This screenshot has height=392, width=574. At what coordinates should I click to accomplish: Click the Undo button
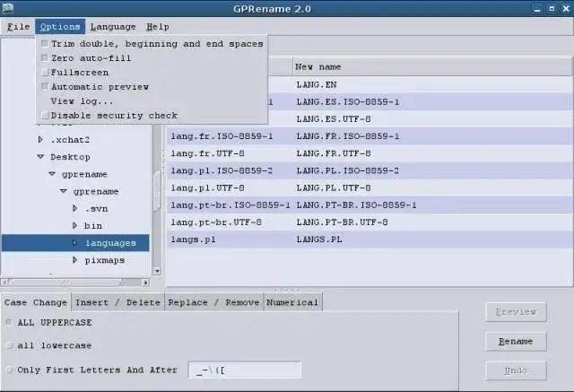coord(516,370)
